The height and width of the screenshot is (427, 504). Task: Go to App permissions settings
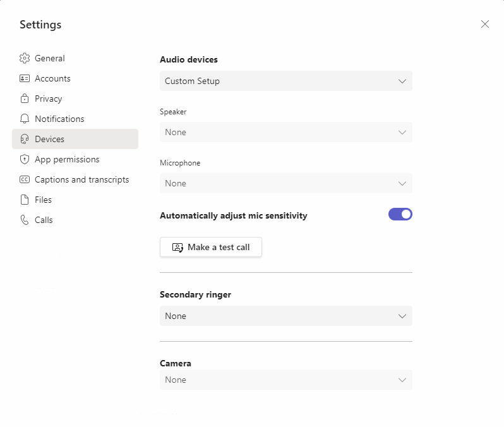[x=67, y=159]
